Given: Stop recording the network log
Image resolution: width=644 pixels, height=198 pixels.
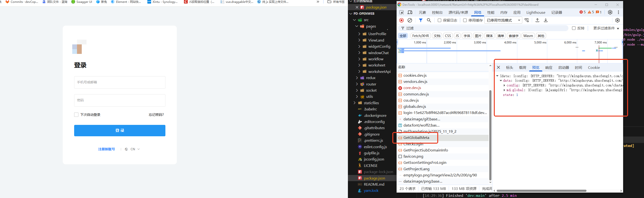Looking at the screenshot, I should [x=402, y=20].
